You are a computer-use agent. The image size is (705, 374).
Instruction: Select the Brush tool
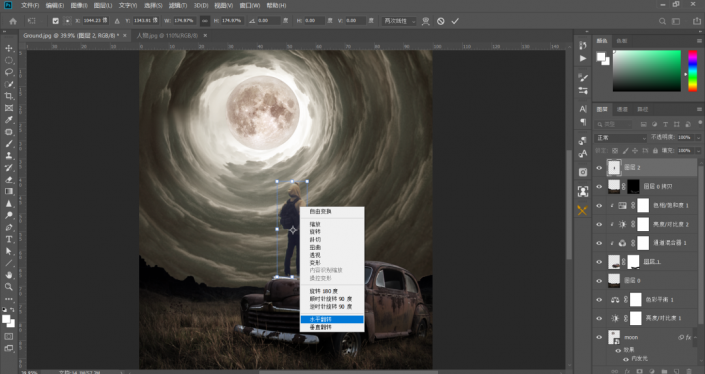click(9, 143)
